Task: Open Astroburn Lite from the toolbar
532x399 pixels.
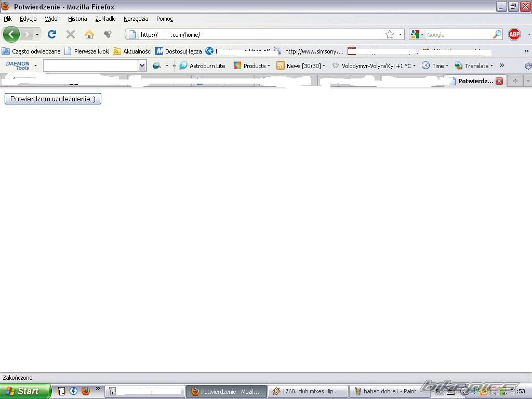Action: [202, 66]
